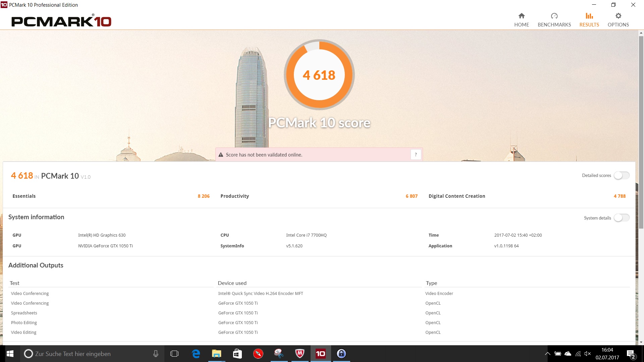Open the Home section icon
644x362 pixels.
pyautogui.click(x=521, y=16)
